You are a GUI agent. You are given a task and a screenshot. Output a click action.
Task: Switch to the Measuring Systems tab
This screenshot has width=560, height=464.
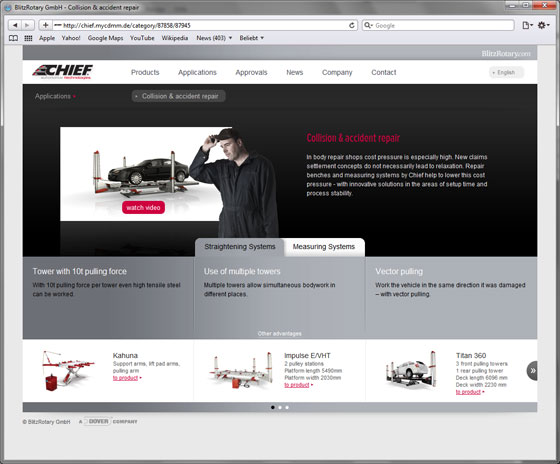click(x=324, y=247)
